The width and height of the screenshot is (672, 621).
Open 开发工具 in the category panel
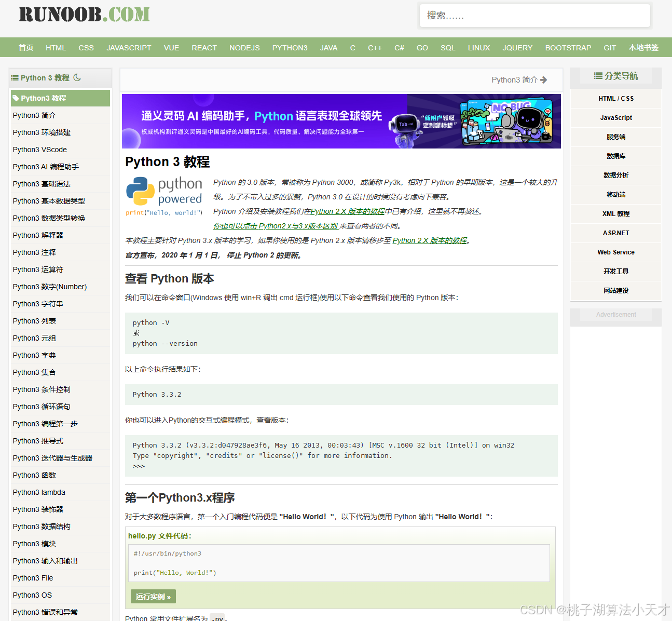pyautogui.click(x=616, y=272)
